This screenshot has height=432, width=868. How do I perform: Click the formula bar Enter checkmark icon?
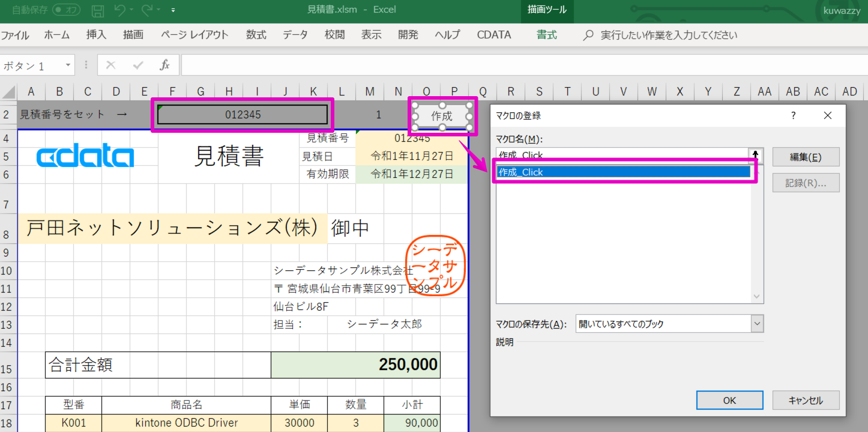[138, 65]
